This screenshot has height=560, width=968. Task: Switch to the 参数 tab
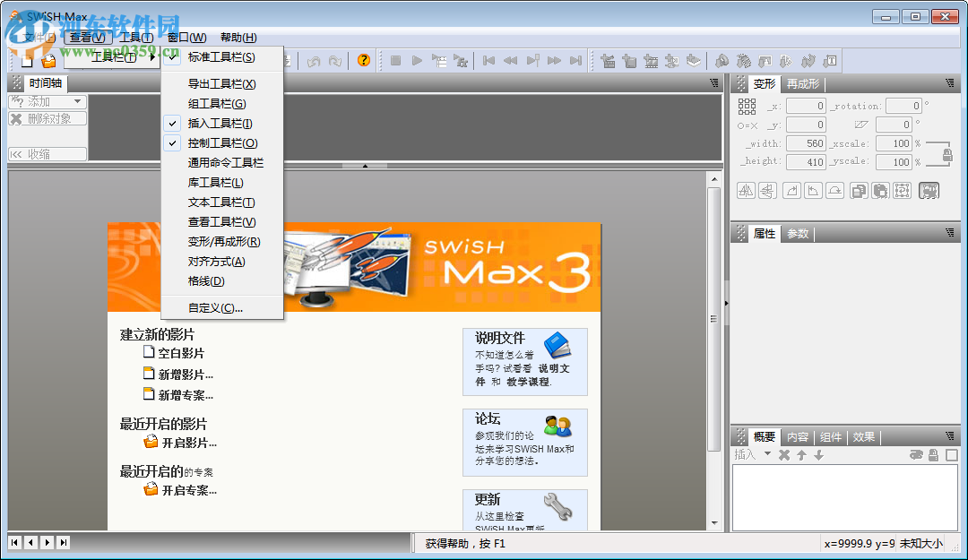pyautogui.click(x=796, y=233)
